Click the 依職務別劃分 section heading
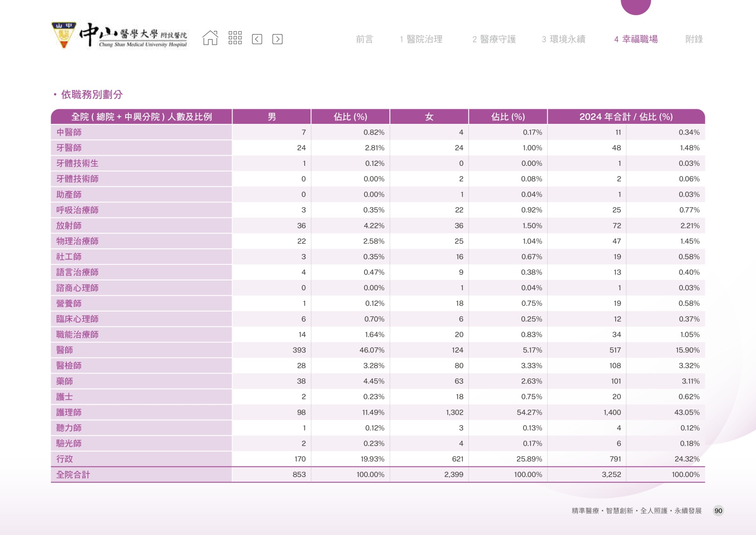Image resolution: width=756 pixels, height=535 pixels. coord(91,95)
